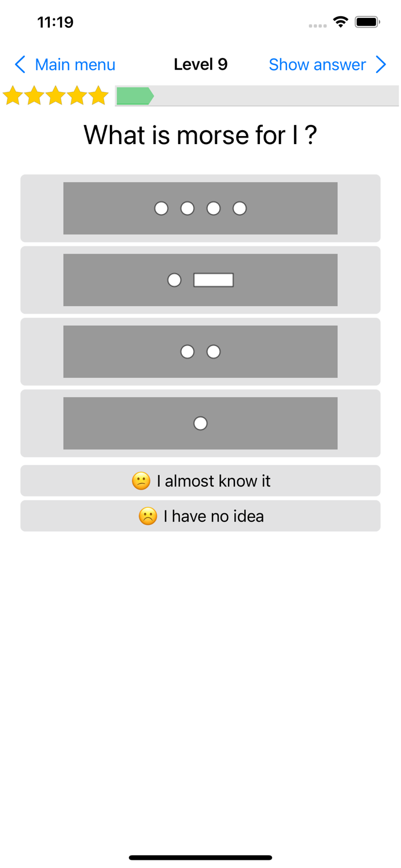Click the green progress bar
This screenshot has width=401, height=868.
(134, 95)
